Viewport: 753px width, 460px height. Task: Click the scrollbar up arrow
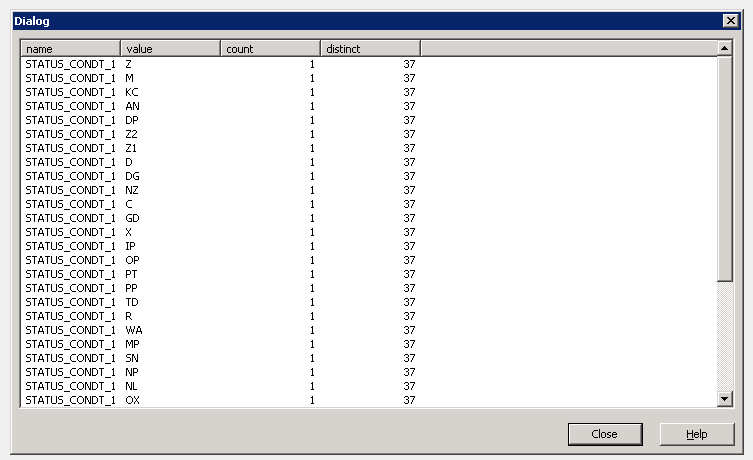point(725,48)
